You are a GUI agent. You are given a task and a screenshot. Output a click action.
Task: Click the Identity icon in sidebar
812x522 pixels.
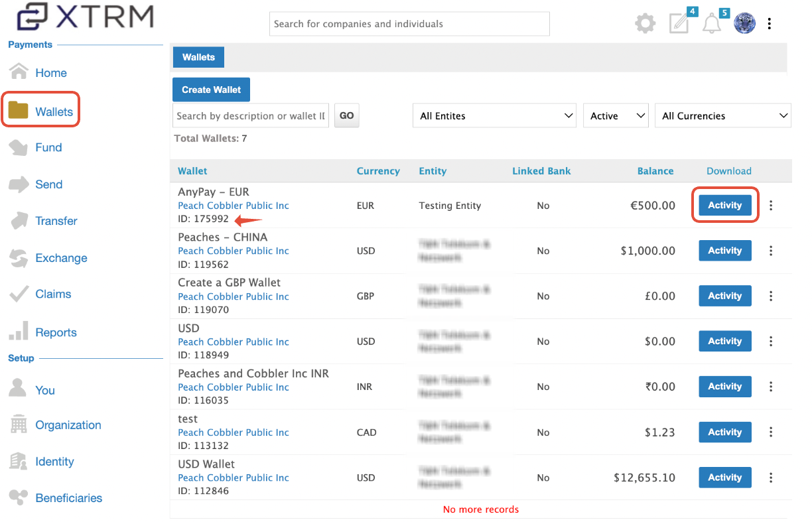19,461
